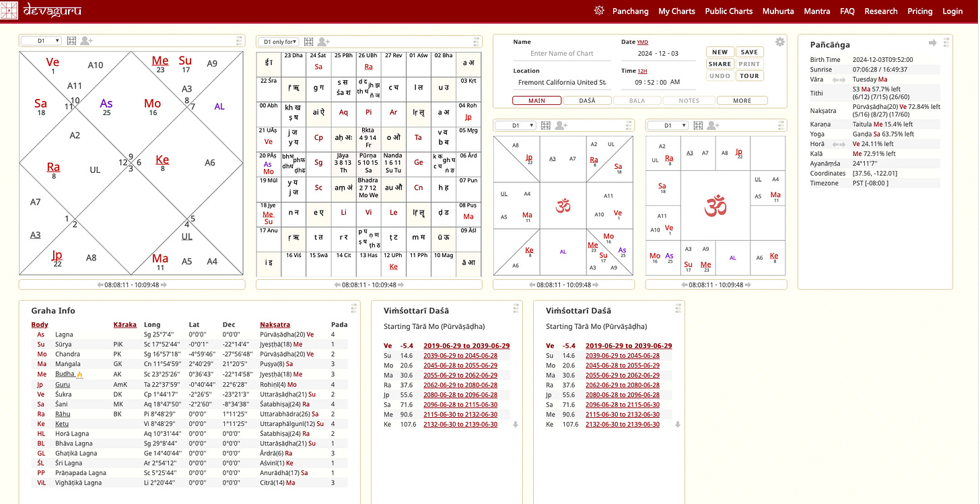Image resolution: width=980 pixels, height=504 pixels.
Task: Click grid icon above Sarvatobhadra chakra
Action: [x=309, y=42]
